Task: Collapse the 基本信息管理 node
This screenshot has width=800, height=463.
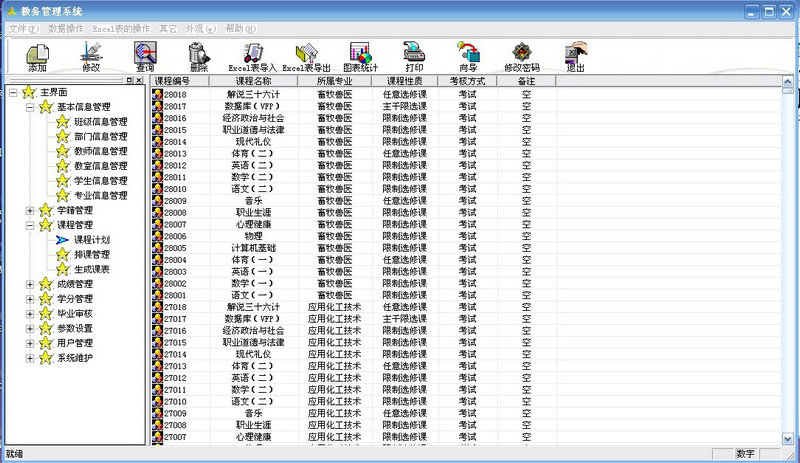Action: 30,107
